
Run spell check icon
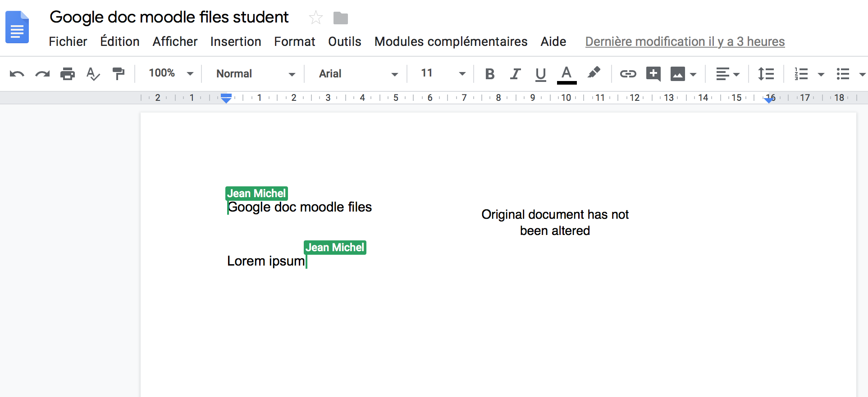[x=93, y=74]
